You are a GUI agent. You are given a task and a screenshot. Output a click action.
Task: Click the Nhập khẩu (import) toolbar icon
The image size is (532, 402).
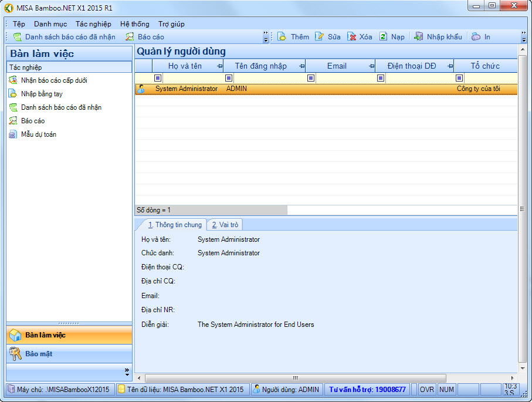click(x=419, y=36)
